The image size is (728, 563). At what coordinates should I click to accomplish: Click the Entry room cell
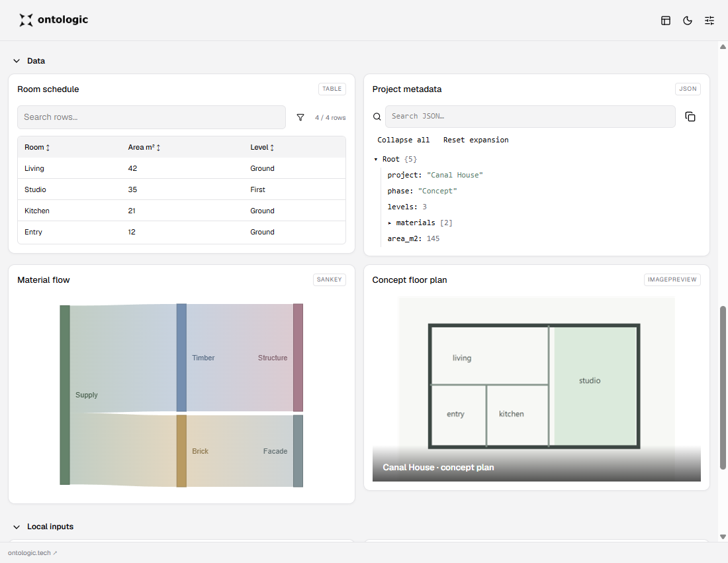[33, 232]
